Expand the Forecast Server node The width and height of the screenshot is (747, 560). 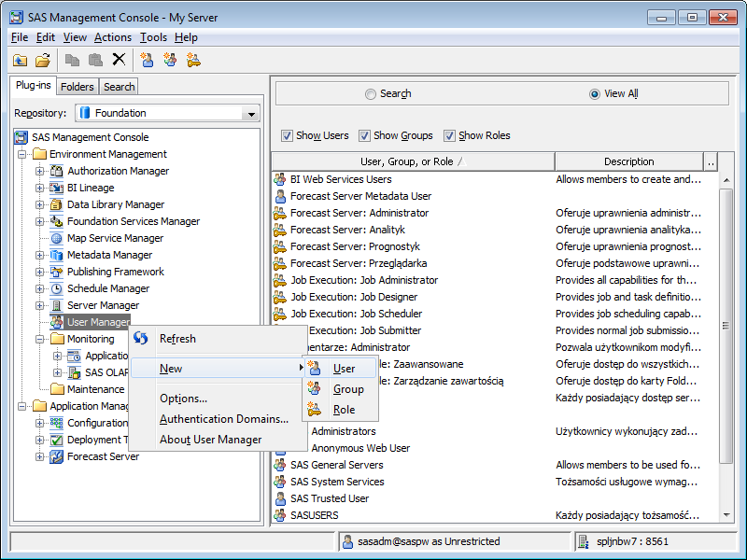pos(40,456)
